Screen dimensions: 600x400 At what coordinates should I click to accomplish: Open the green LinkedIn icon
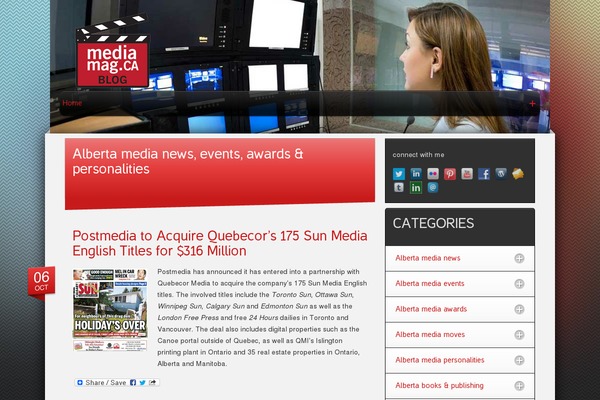(x=416, y=187)
